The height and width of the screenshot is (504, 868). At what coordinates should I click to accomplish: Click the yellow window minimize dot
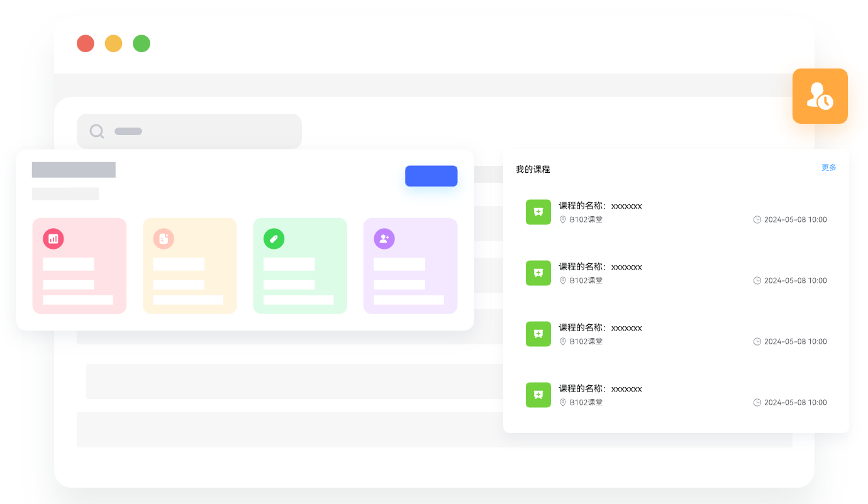113,43
